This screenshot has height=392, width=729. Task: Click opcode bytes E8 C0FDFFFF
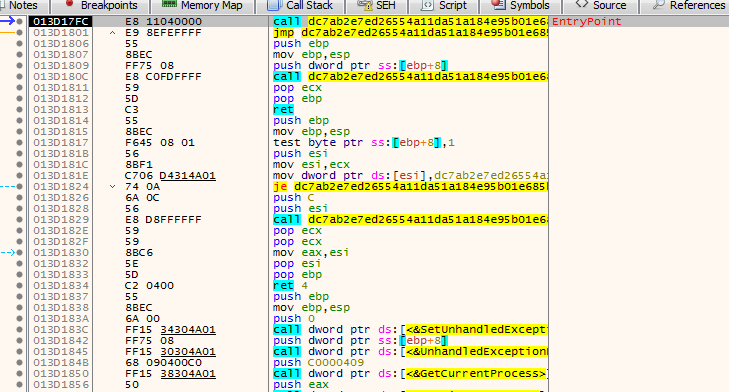[x=163, y=76]
